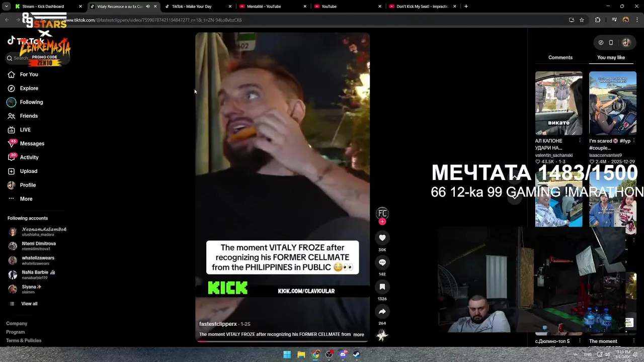Show hidden system tray icons
644x362 pixels.
(576, 354)
